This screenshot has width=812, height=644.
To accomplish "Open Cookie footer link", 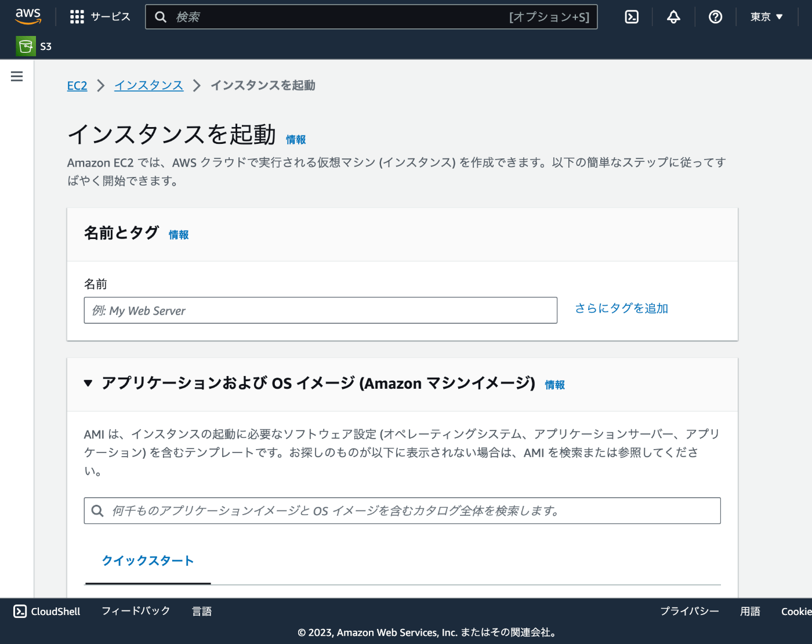I will point(796,612).
